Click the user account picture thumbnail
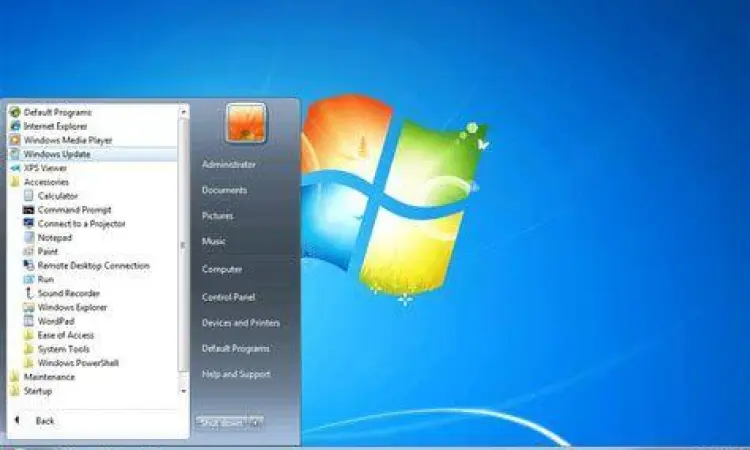Screen dimensions: 750x450 (x=246, y=123)
